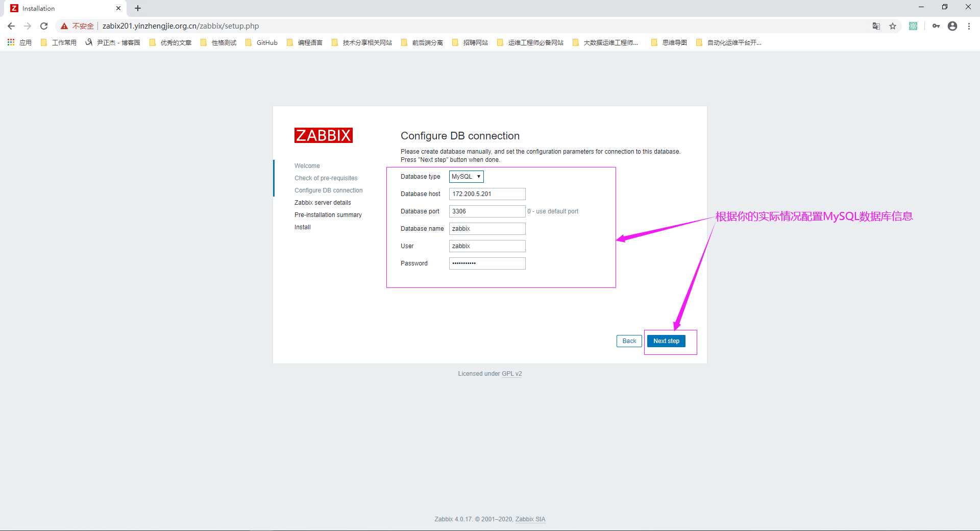Restore down the browser window

click(x=944, y=7)
